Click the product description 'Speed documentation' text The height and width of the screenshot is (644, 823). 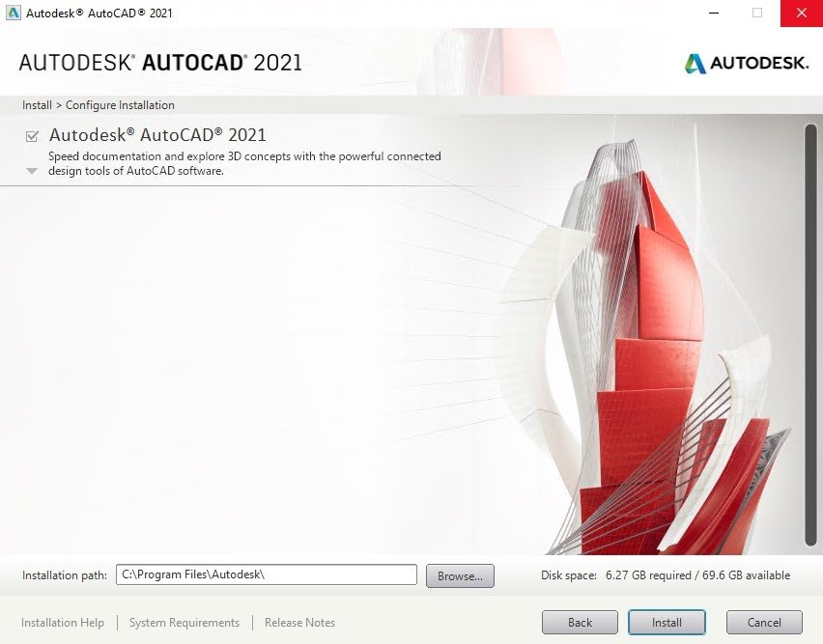244,163
